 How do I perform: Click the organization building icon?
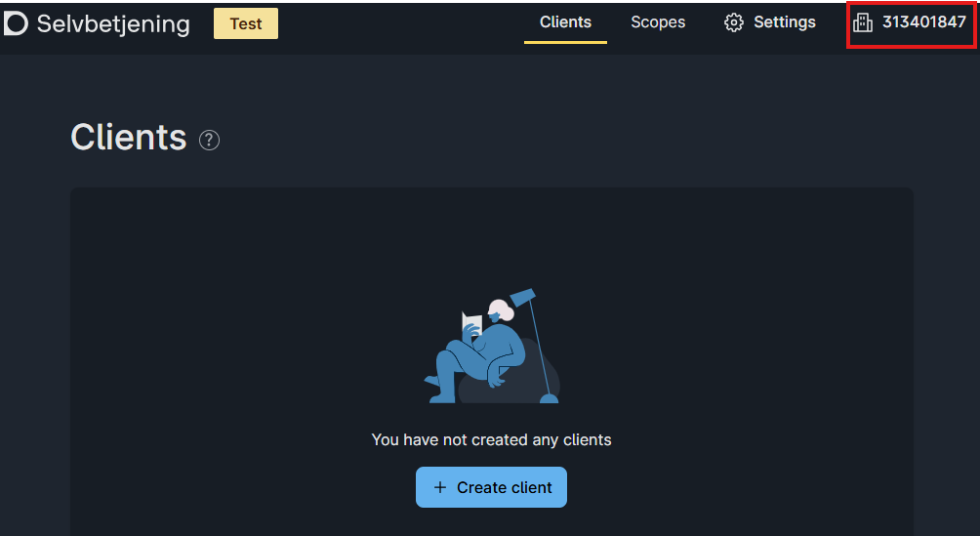863,22
